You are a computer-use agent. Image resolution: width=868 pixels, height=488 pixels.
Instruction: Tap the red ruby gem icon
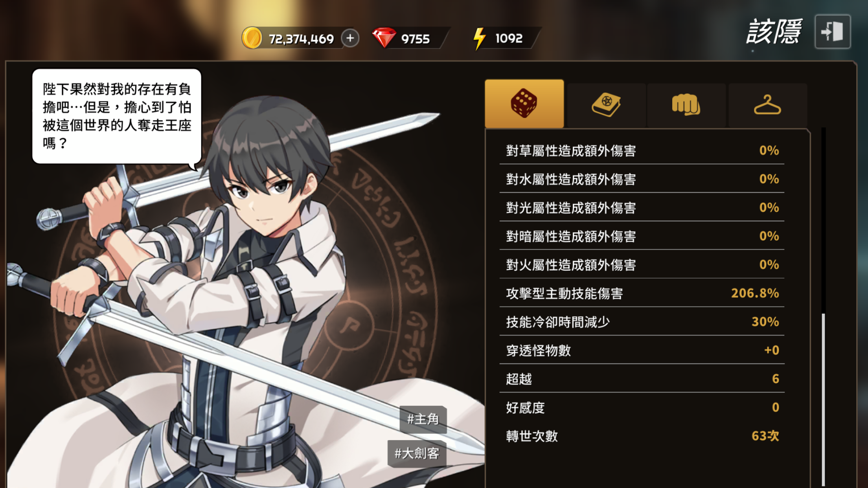[384, 38]
